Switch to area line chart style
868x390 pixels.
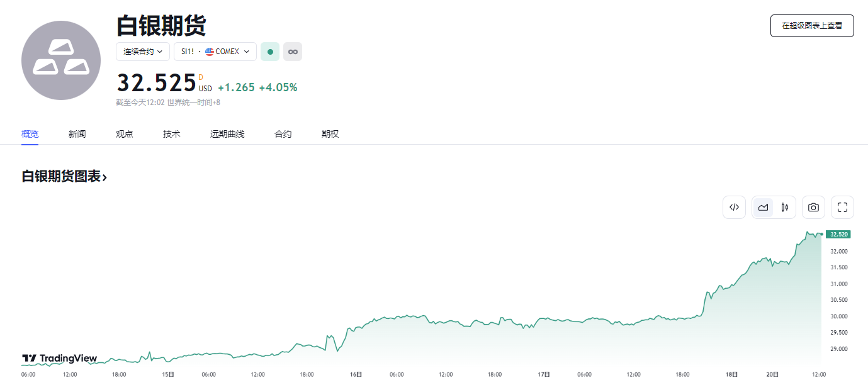point(763,207)
